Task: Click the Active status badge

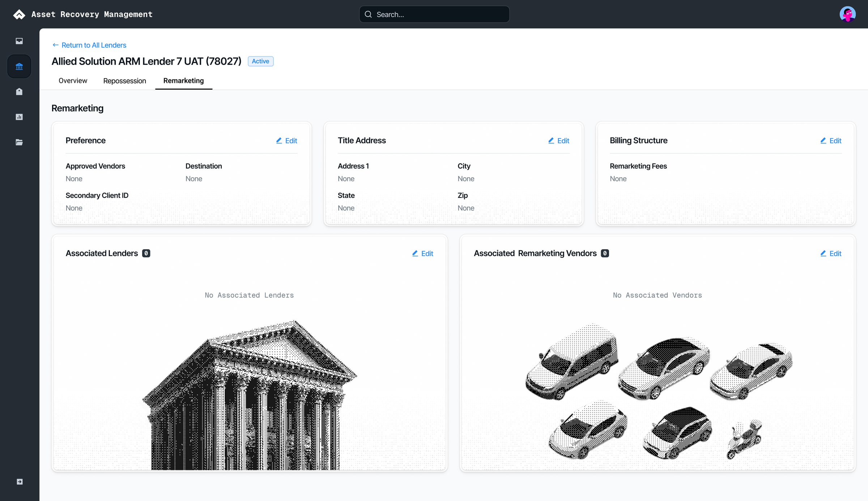Action: pyautogui.click(x=260, y=61)
